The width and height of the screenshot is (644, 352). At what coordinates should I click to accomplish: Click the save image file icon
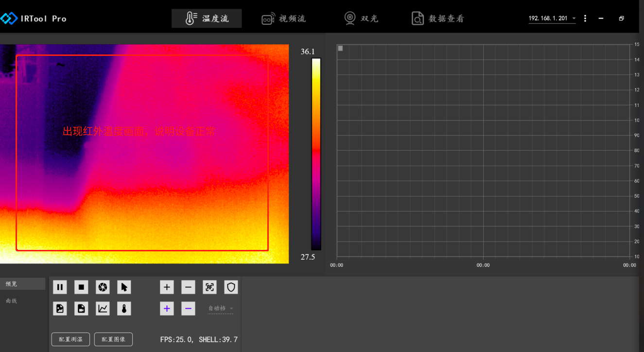point(60,308)
